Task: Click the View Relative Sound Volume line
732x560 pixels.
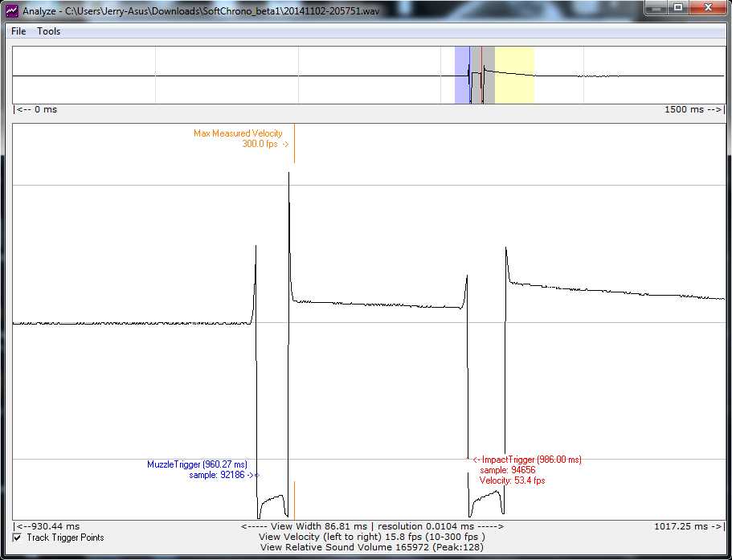Action: (x=372, y=547)
